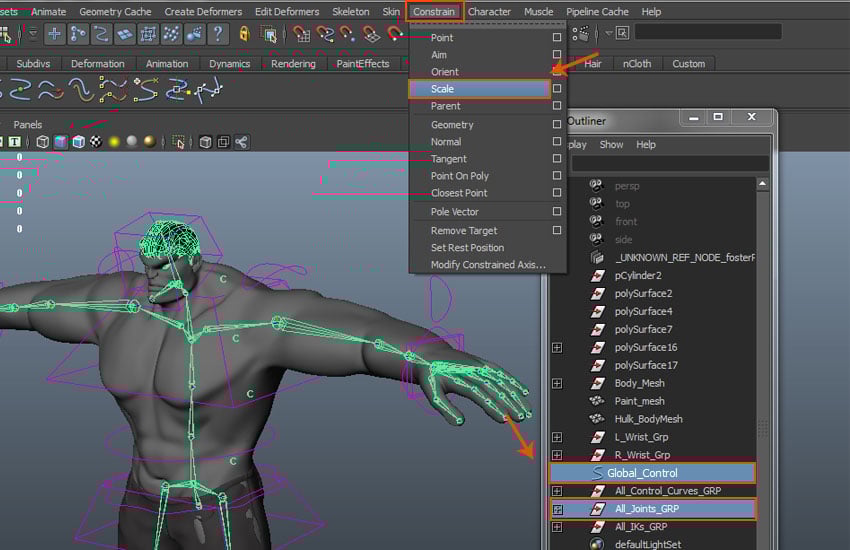The image size is (850, 550).
Task: Turn on use all lights yellow sphere
Action: point(114,142)
